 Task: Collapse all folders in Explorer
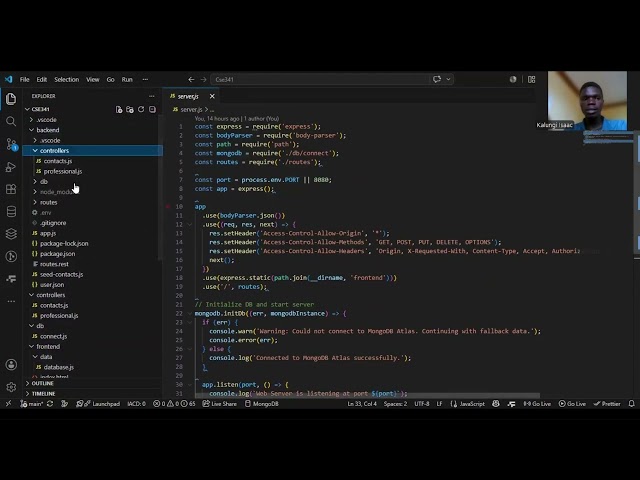[x=152, y=109]
